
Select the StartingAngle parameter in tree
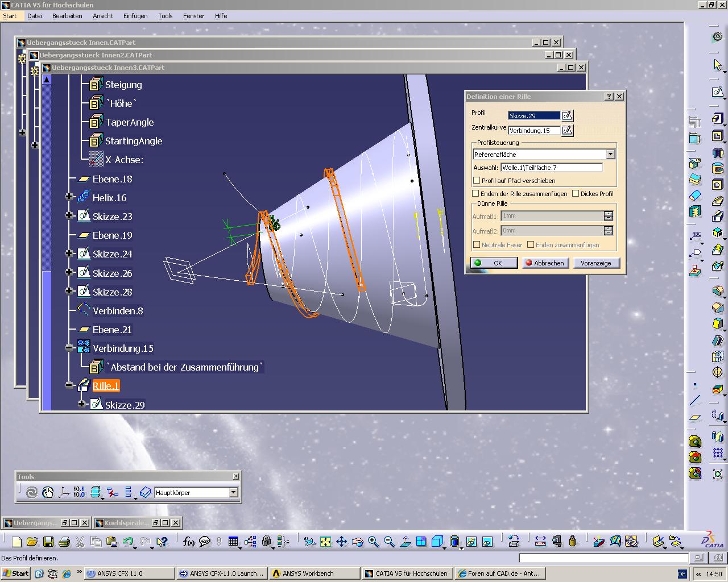tap(134, 141)
